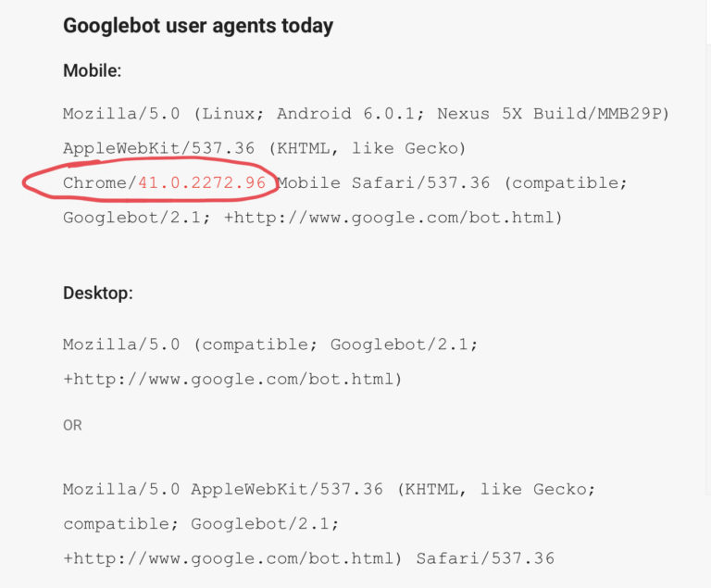The width and height of the screenshot is (711, 588).
Task: Click '(KHTML, like Gecko)' in mobile section
Action: (x=367, y=148)
